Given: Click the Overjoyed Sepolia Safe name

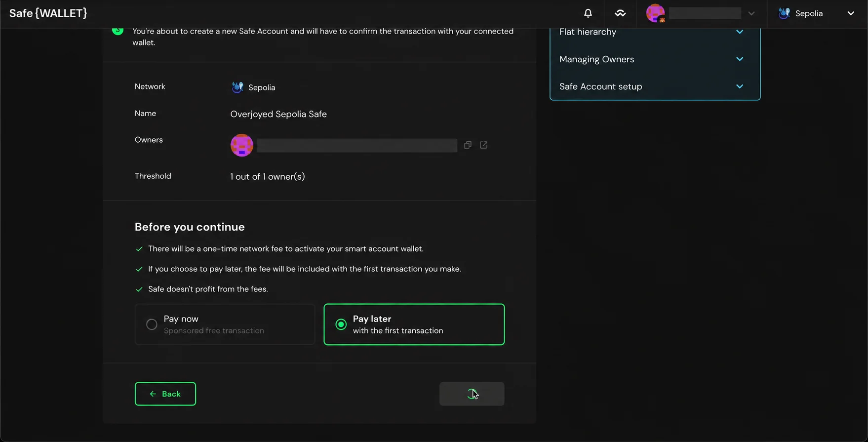Looking at the screenshot, I should [x=278, y=114].
